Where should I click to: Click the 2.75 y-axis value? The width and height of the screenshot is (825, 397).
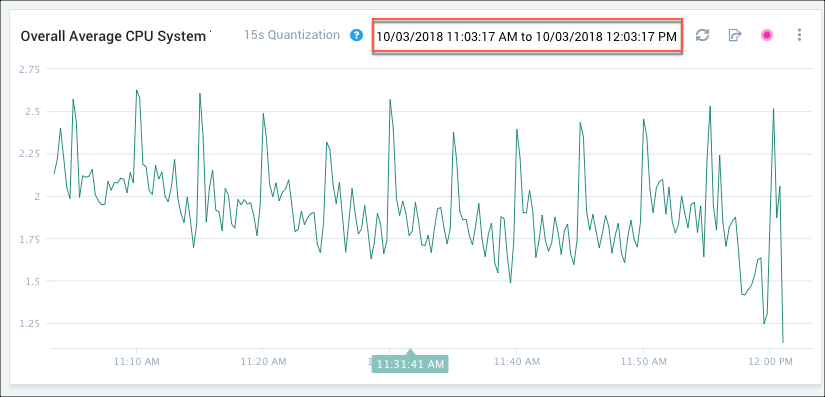pyautogui.click(x=30, y=69)
